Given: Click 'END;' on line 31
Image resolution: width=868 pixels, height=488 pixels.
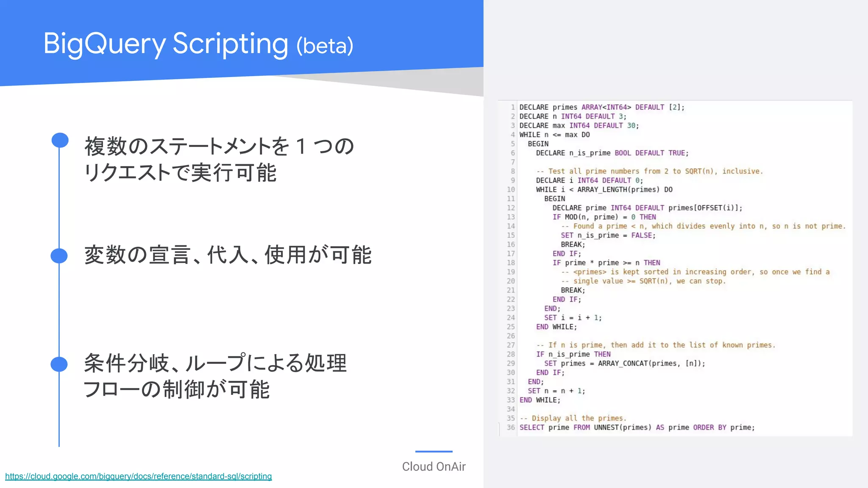Looking at the screenshot, I should pyautogui.click(x=536, y=382).
